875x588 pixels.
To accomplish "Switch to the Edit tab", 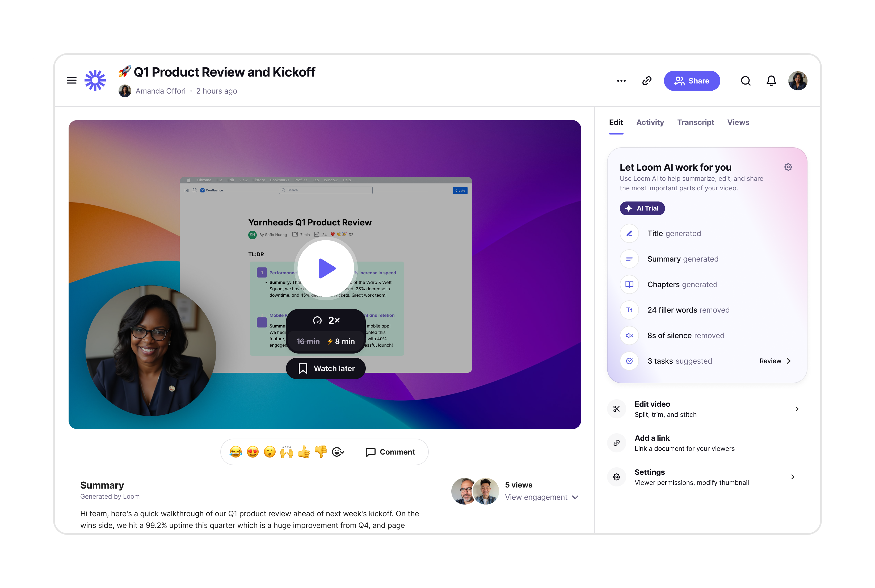I will pos(616,122).
